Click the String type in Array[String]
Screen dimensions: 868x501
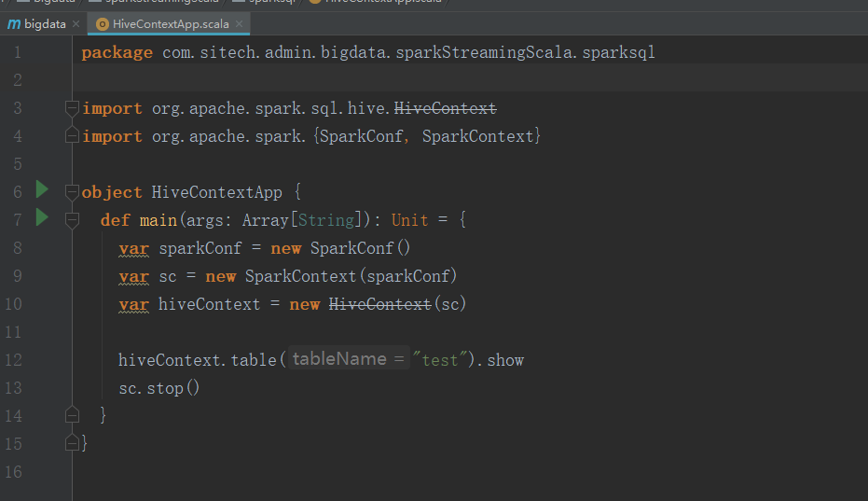pos(326,220)
